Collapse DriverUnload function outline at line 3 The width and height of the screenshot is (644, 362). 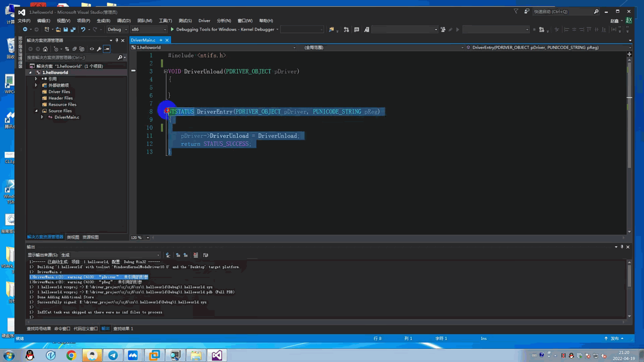pos(165,71)
